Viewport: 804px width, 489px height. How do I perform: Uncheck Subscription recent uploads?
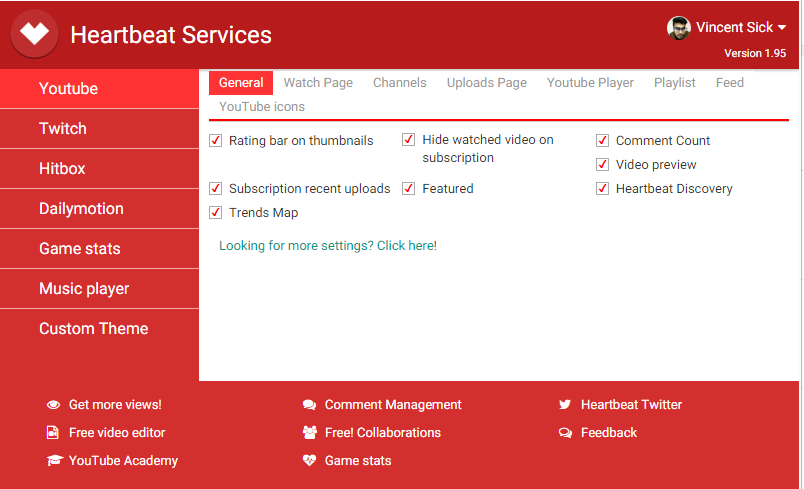point(215,189)
